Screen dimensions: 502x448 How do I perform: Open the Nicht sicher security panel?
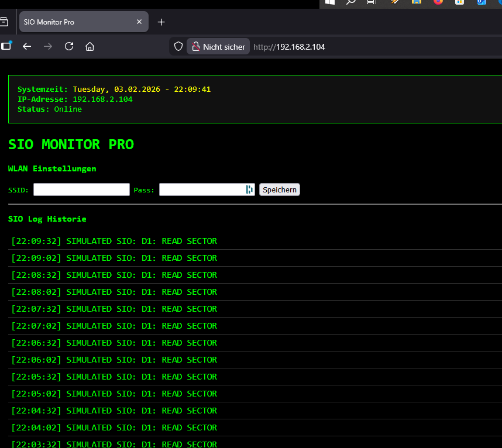coord(218,46)
